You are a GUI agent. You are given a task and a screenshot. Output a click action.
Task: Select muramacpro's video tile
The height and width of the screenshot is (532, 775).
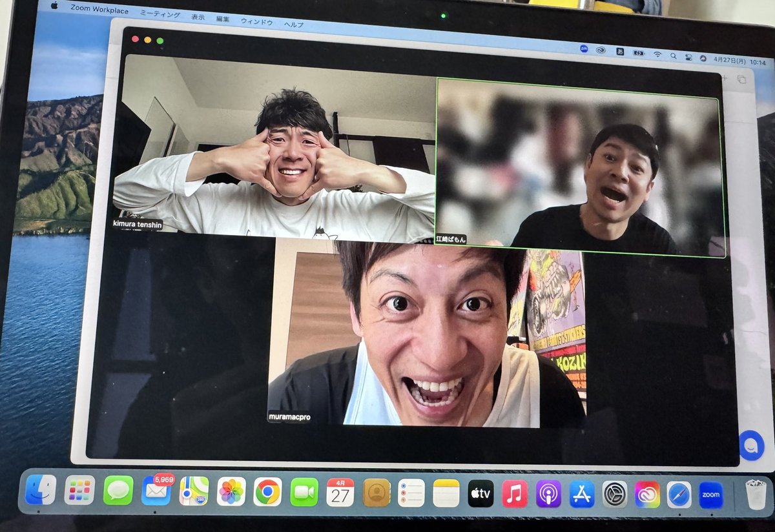pos(427,333)
